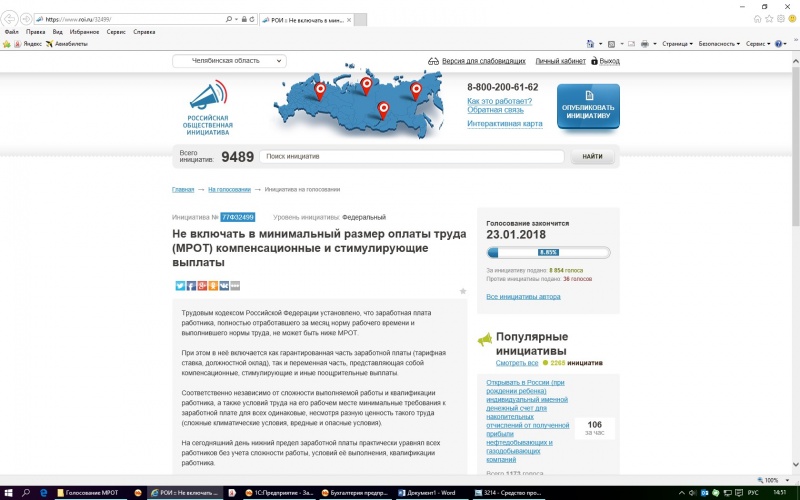Open the Вид menu
Viewport: 800px width, 500px height.
coord(58,32)
